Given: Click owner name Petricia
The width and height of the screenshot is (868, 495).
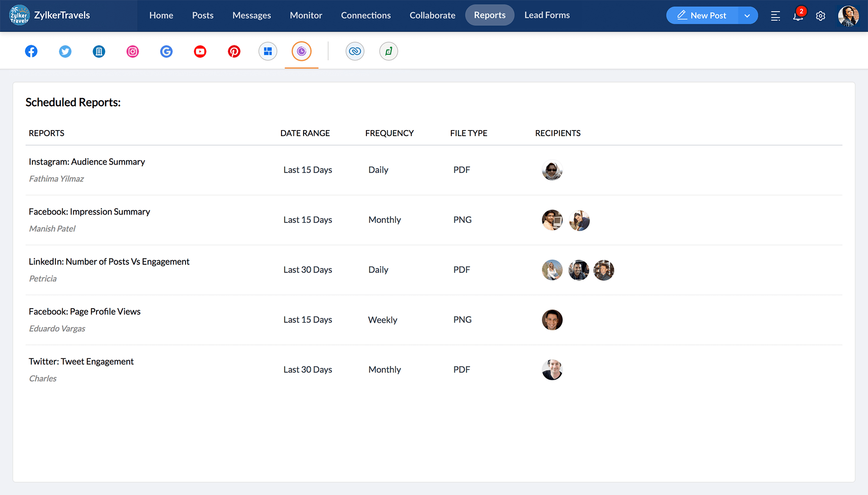Looking at the screenshot, I should (43, 278).
